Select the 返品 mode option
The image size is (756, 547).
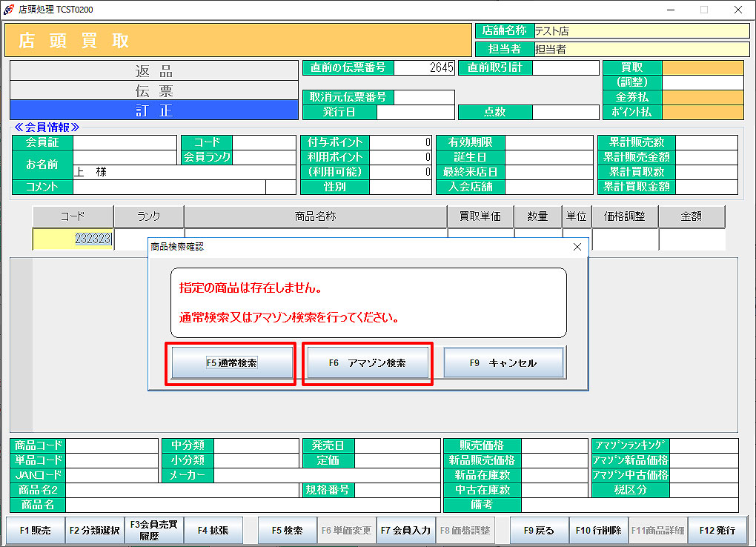pyautogui.click(x=154, y=71)
